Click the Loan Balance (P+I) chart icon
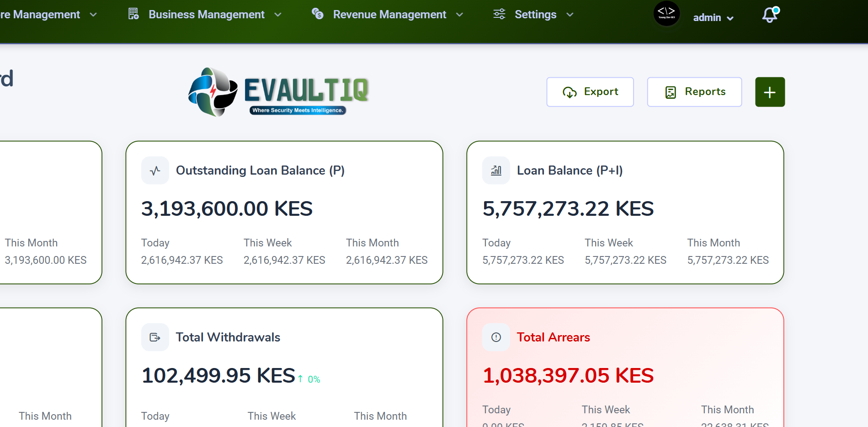This screenshot has width=868, height=427. (x=496, y=171)
